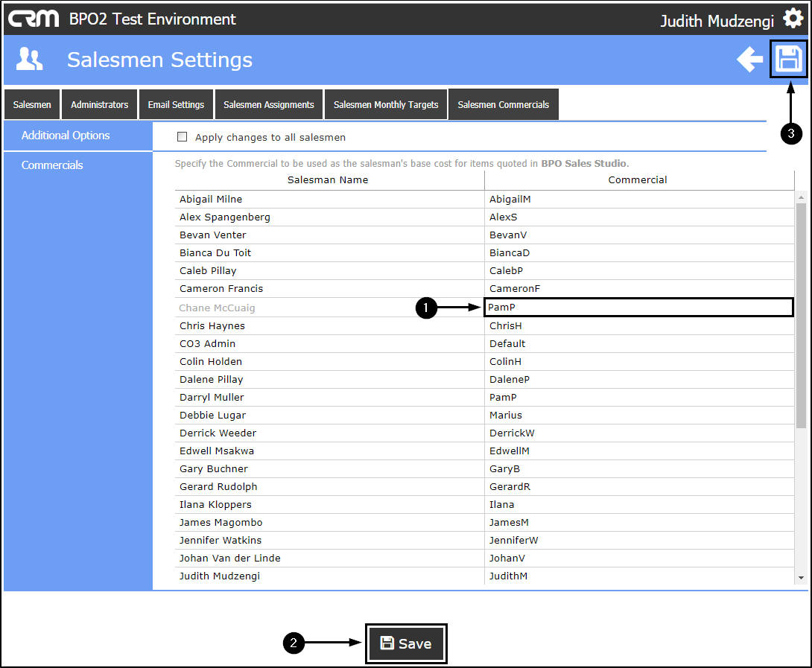Click the scroll up arrow in the table

click(801, 197)
